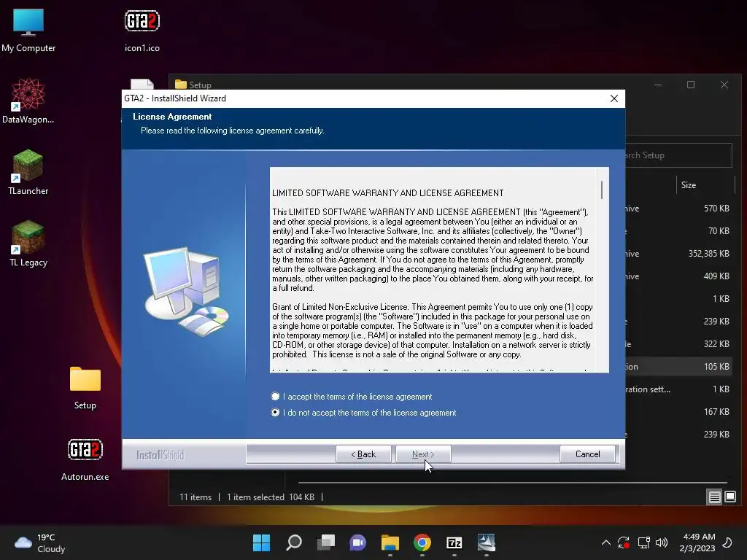Viewport: 747px width, 560px height.
Task: Open Chat app on taskbar
Action: point(357,542)
